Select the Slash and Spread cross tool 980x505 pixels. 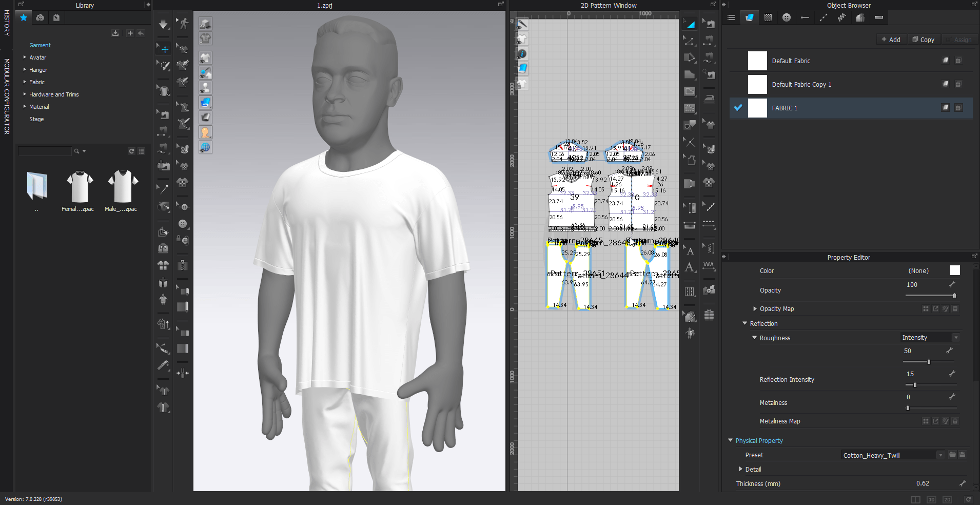click(x=690, y=142)
